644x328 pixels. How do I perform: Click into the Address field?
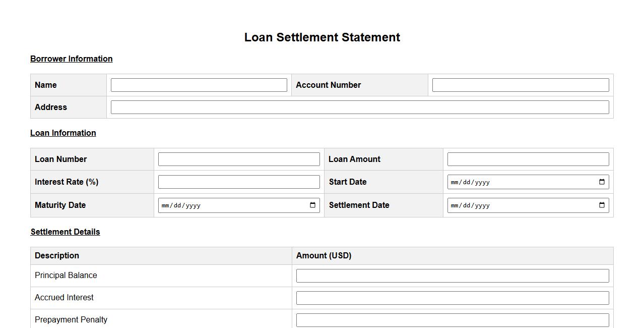[359, 107]
